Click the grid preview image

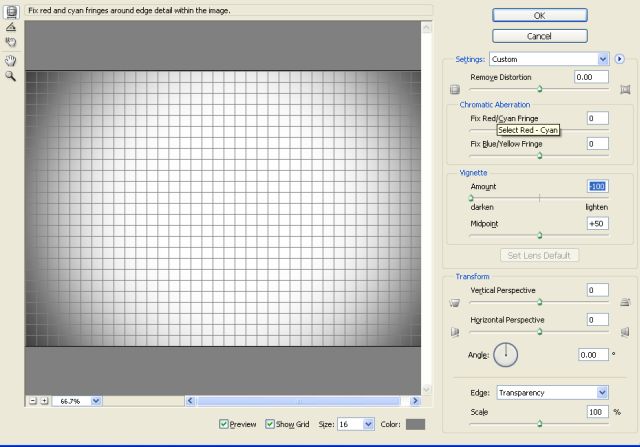(223, 209)
